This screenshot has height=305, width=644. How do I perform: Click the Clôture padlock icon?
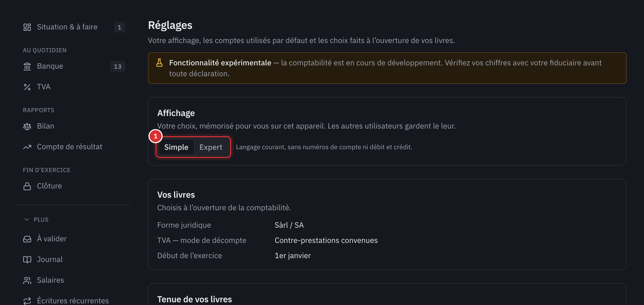coord(27,186)
